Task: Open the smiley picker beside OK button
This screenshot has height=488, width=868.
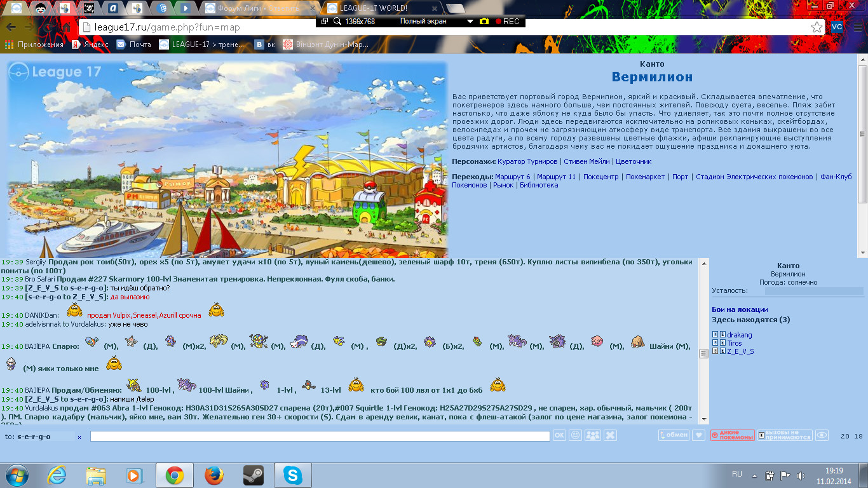Action: 576,435
